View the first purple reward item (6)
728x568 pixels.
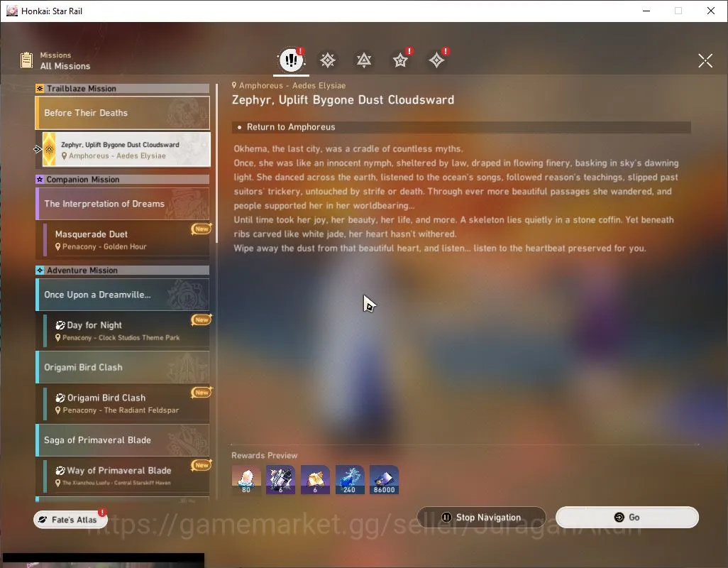(x=280, y=479)
